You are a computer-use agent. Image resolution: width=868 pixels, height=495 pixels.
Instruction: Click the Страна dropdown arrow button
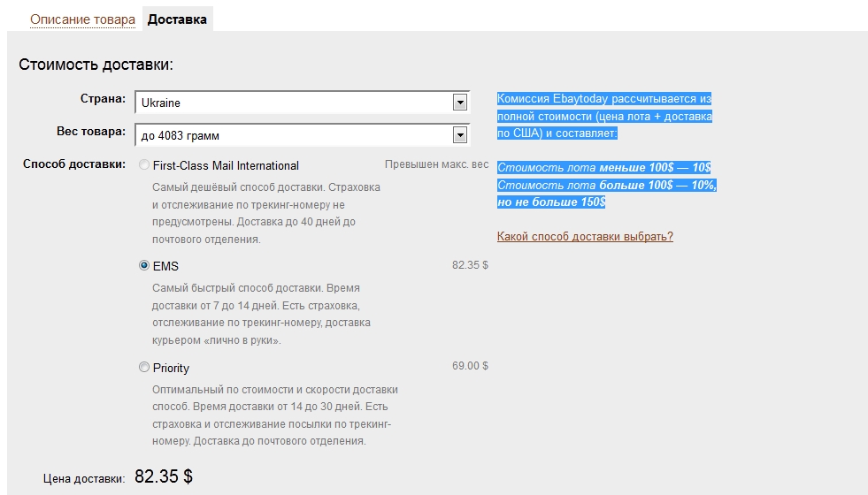click(x=459, y=103)
